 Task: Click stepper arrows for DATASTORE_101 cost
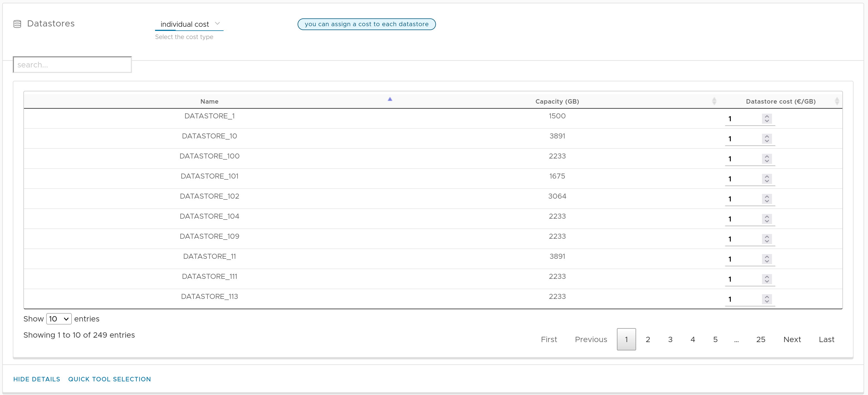coord(767,179)
